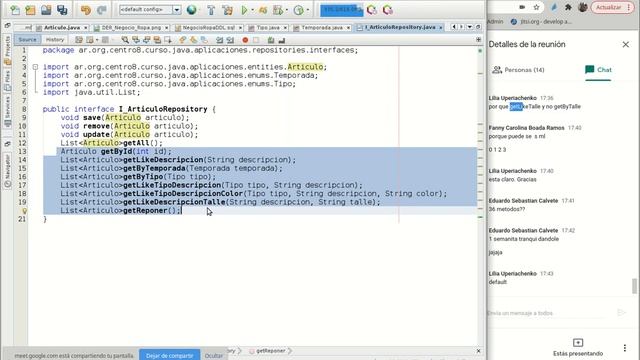Click the Find Next Occurrence icon
Viewport: 640px width, 360px height.
147,40
